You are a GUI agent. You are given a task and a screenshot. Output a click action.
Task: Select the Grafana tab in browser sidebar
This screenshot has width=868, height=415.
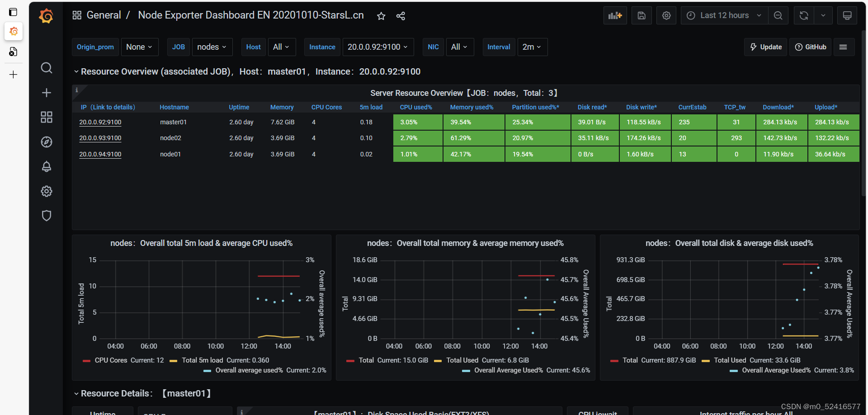14,32
